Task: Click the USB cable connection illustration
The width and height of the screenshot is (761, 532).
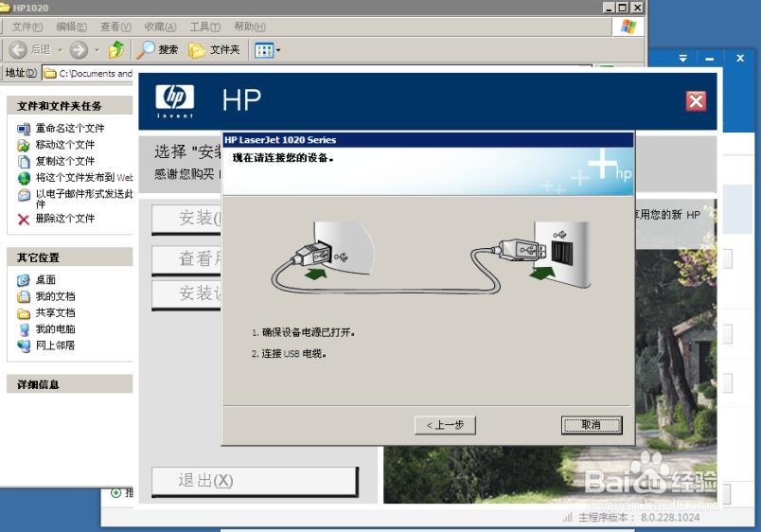Action: coord(431,258)
